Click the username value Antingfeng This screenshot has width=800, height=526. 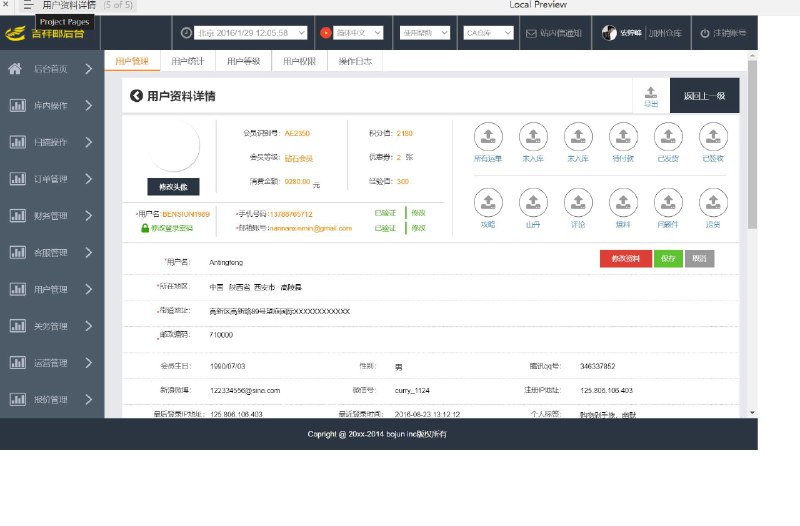[226, 262]
